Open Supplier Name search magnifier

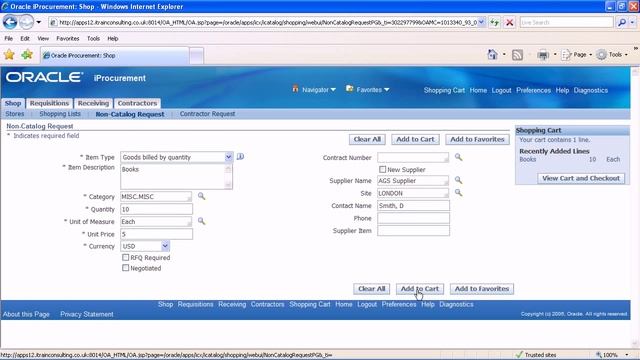tap(458, 180)
